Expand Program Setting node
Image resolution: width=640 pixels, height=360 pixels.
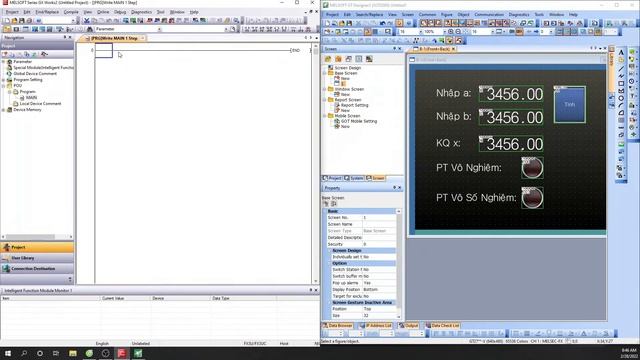[x=4, y=80]
